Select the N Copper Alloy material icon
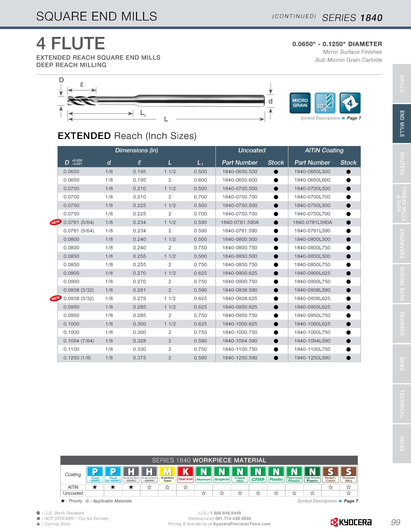Screen dimensions: 411x532 240,474
